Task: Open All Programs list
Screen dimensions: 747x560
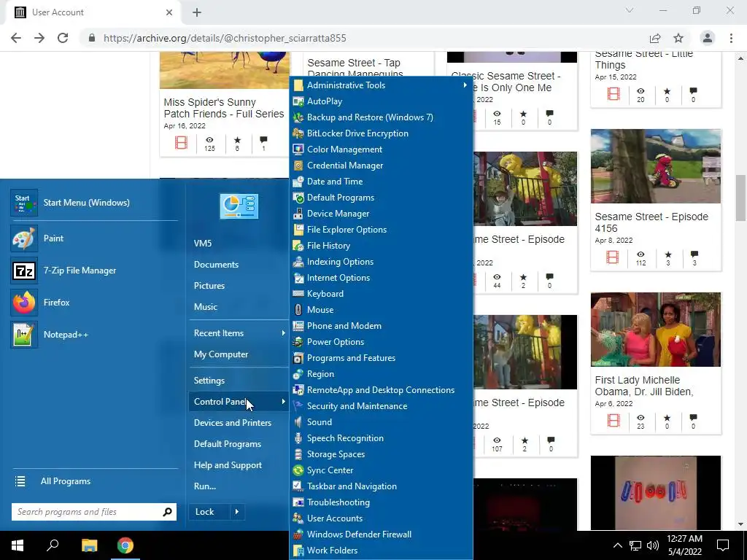Action: tap(65, 481)
